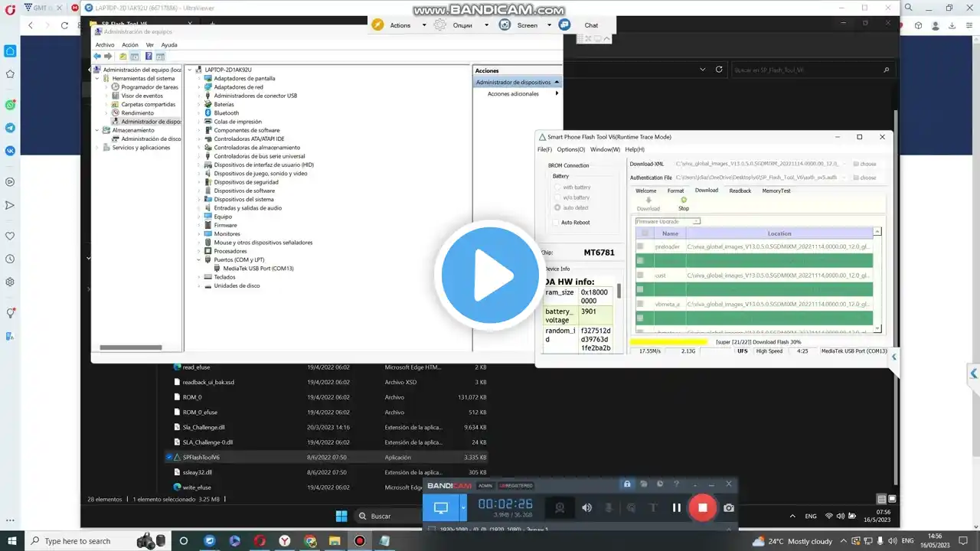
Task: Click Bandicam screen recording mode icon
Action: point(441,507)
